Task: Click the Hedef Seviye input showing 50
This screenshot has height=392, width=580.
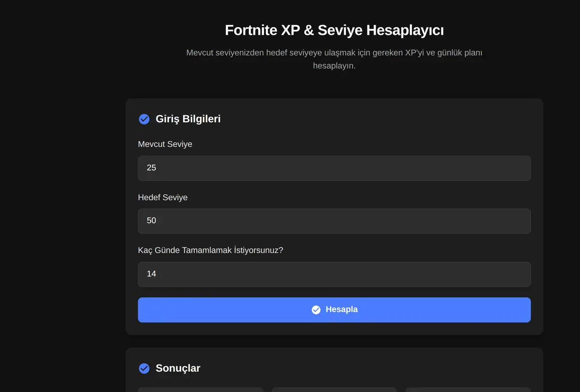Action: point(334,221)
